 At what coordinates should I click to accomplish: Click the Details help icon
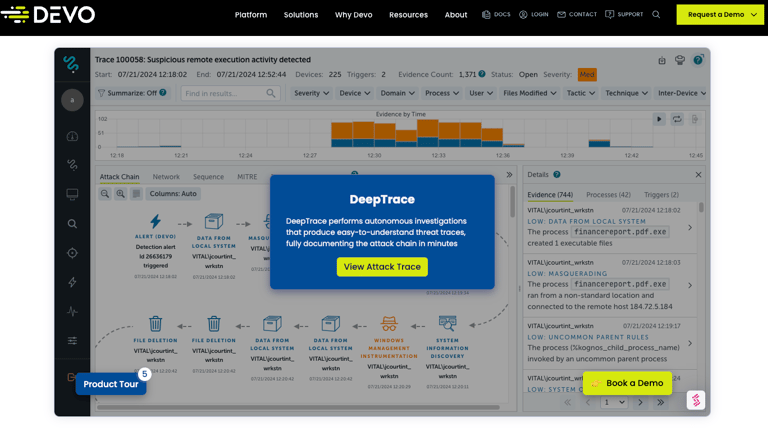pos(557,174)
